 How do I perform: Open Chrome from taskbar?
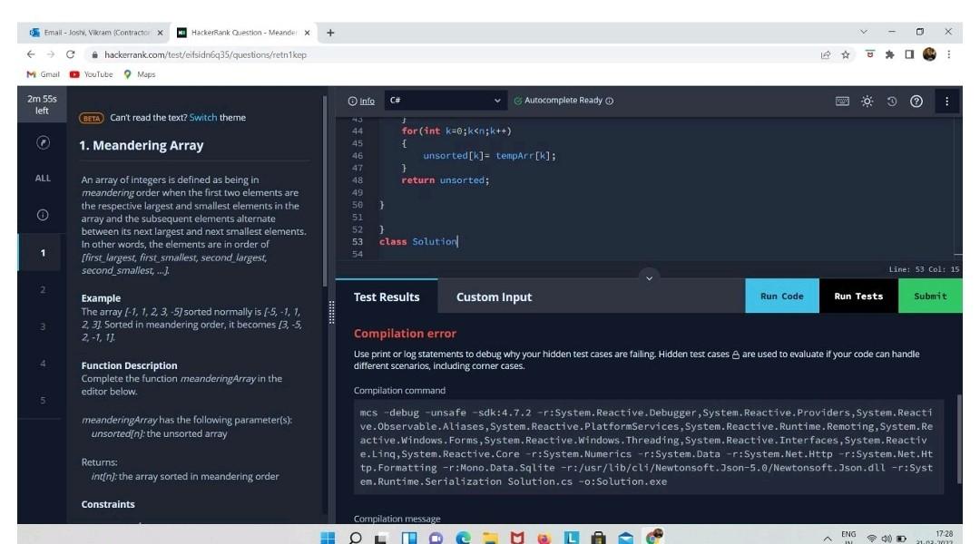point(653,537)
